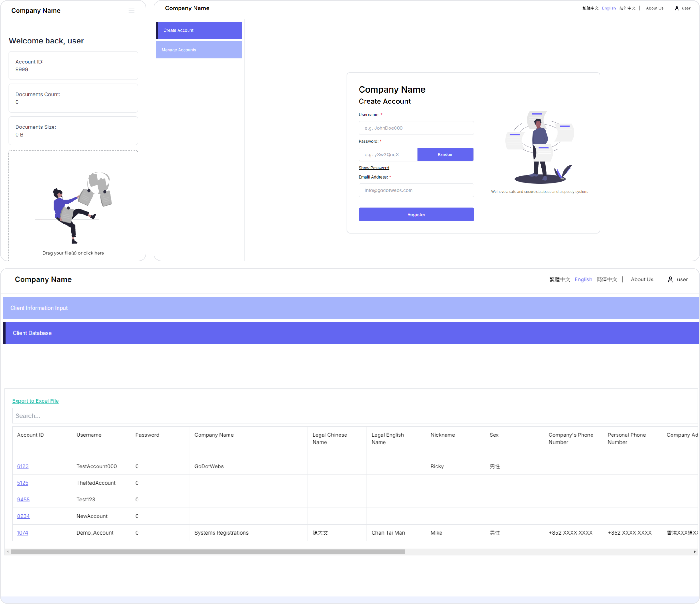The image size is (700, 604).
Task: Open account 6123 link in table
Action: pos(23,466)
